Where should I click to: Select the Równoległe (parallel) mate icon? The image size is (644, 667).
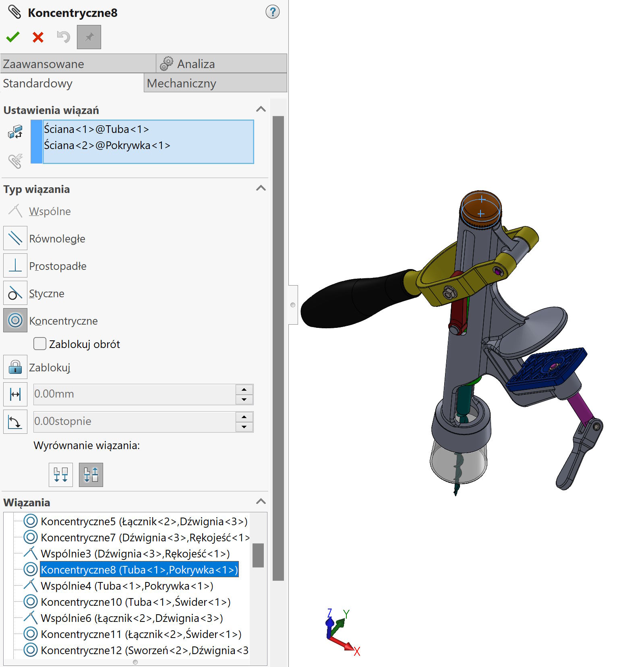click(15, 238)
